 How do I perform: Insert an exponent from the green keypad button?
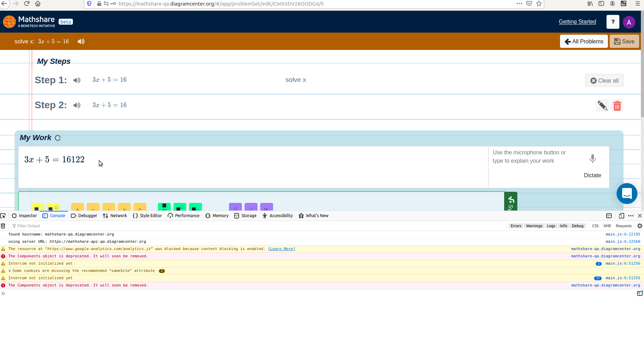point(180,207)
